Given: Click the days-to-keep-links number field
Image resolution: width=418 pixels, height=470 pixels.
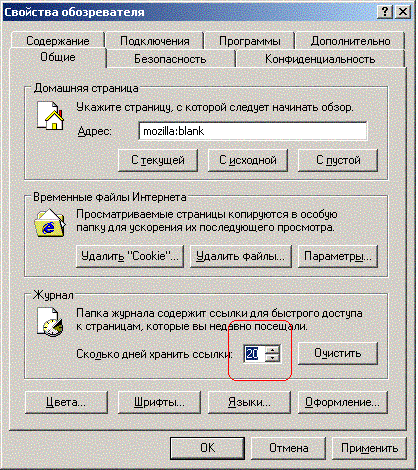Looking at the screenshot, I should click(x=255, y=353).
